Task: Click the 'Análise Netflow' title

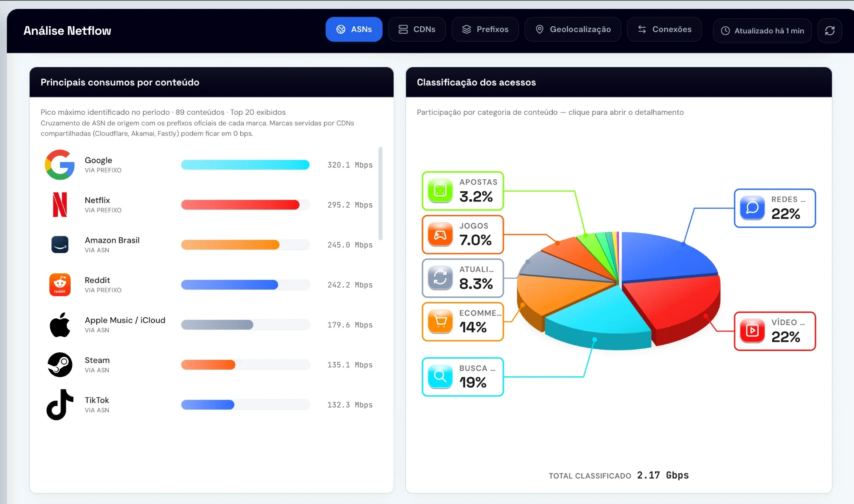Action: click(x=67, y=31)
